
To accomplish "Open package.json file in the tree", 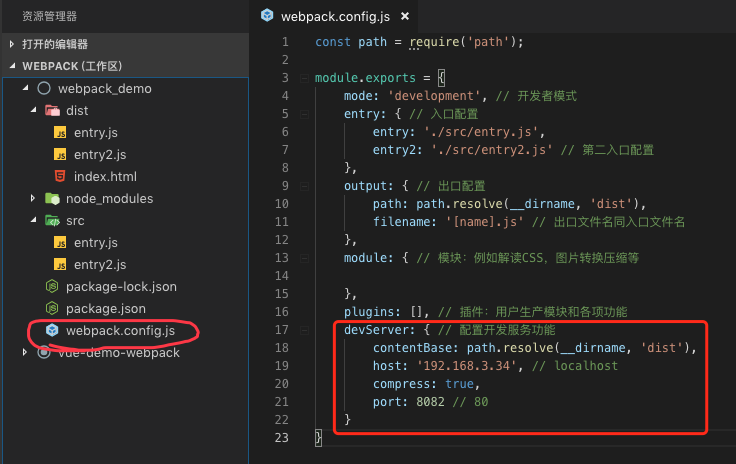I will click(x=106, y=309).
